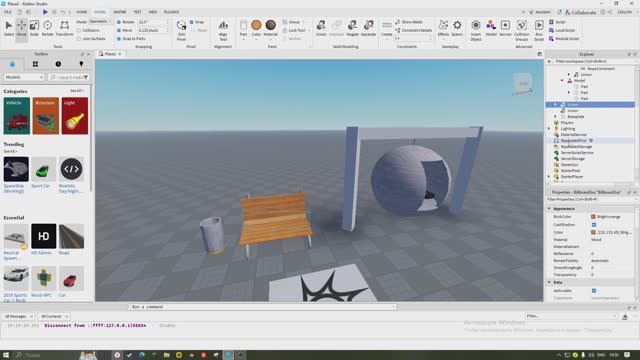Screen dimensions: 640x360
Task: Toggle the Collisions checkbox
Action: click(x=79, y=30)
